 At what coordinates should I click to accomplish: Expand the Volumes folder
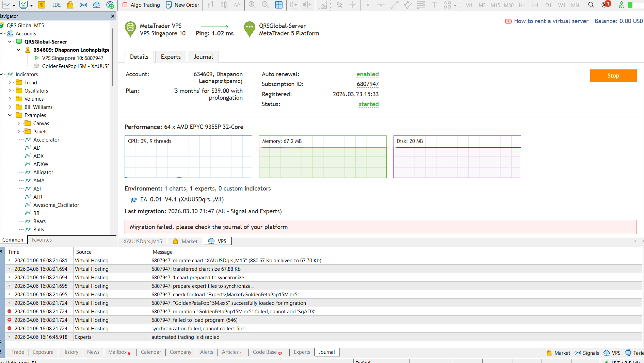point(10,99)
